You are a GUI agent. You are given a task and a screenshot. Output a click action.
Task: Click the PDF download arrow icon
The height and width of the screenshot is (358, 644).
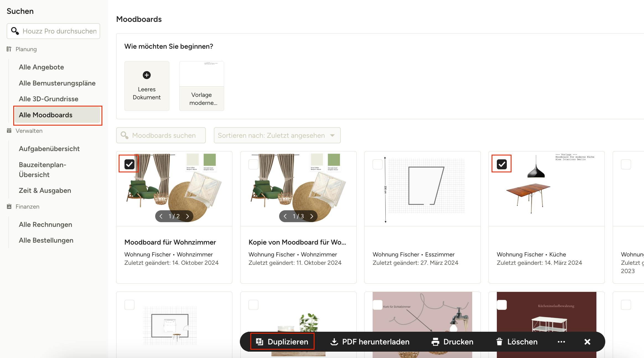coord(334,342)
